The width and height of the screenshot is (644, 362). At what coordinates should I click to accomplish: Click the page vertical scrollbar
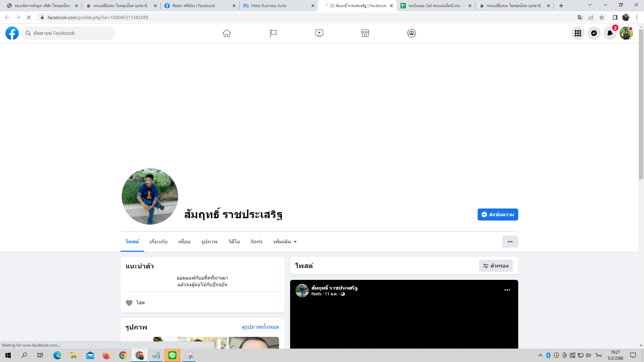click(x=641, y=105)
